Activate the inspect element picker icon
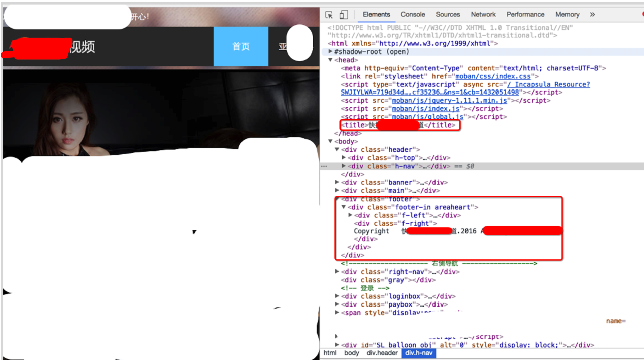Image resolution: width=644 pixels, height=360 pixels. (x=329, y=15)
